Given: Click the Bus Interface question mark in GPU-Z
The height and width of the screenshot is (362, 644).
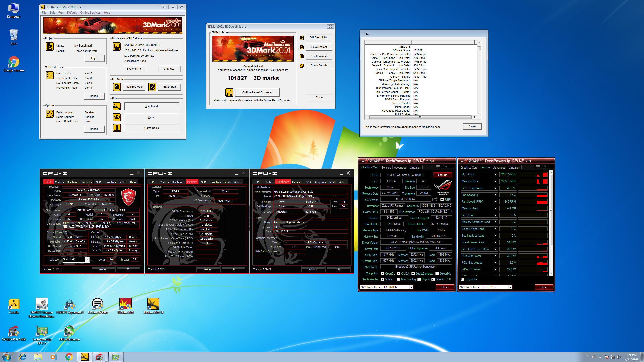Looking at the screenshot, I should pos(452,212).
